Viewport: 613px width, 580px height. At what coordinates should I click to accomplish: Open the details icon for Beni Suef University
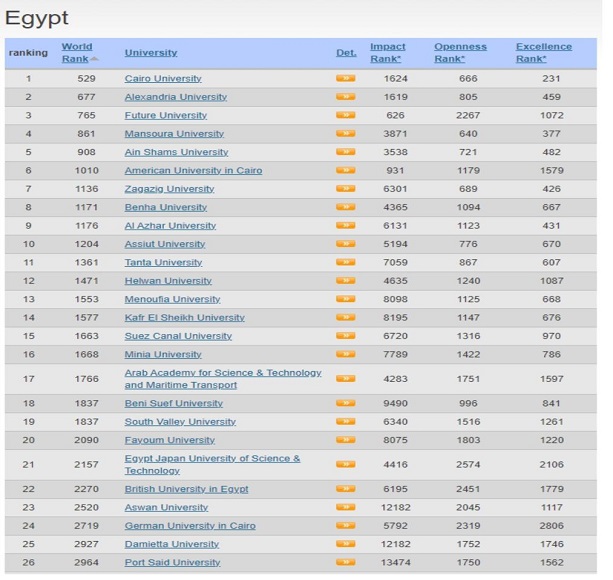[345, 404]
